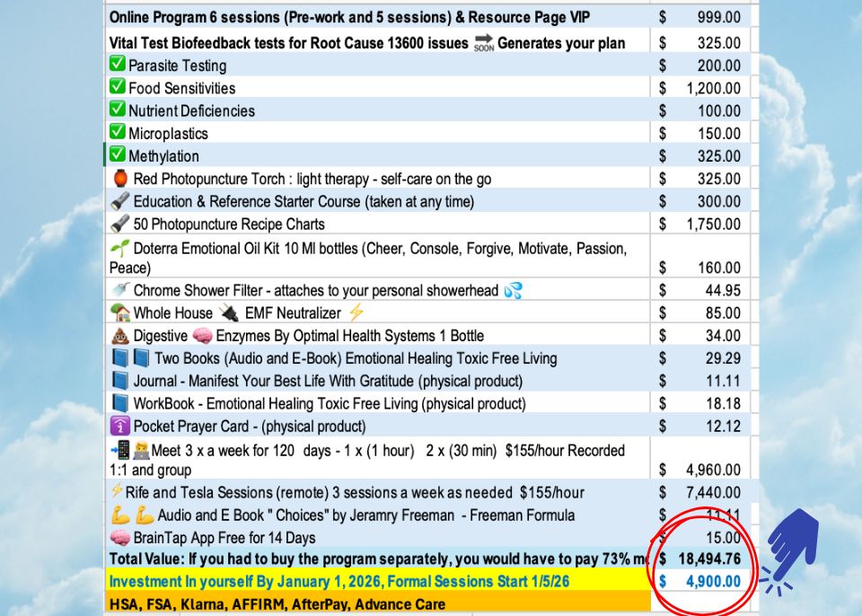Click the brain emoji before Enzymes
The height and width of the screenshot is (616, 862).
coord(202,336)
